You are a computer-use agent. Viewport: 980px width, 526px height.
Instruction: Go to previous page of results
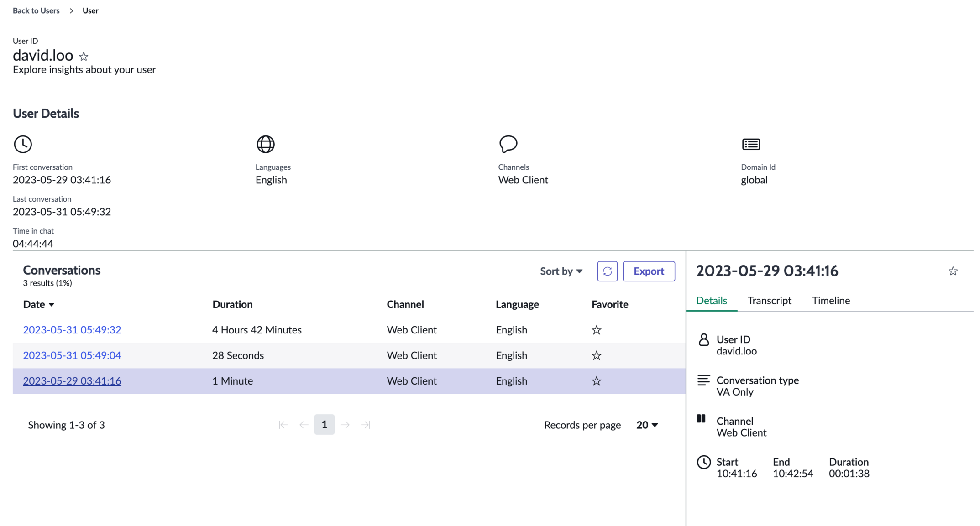click(304, 425)
